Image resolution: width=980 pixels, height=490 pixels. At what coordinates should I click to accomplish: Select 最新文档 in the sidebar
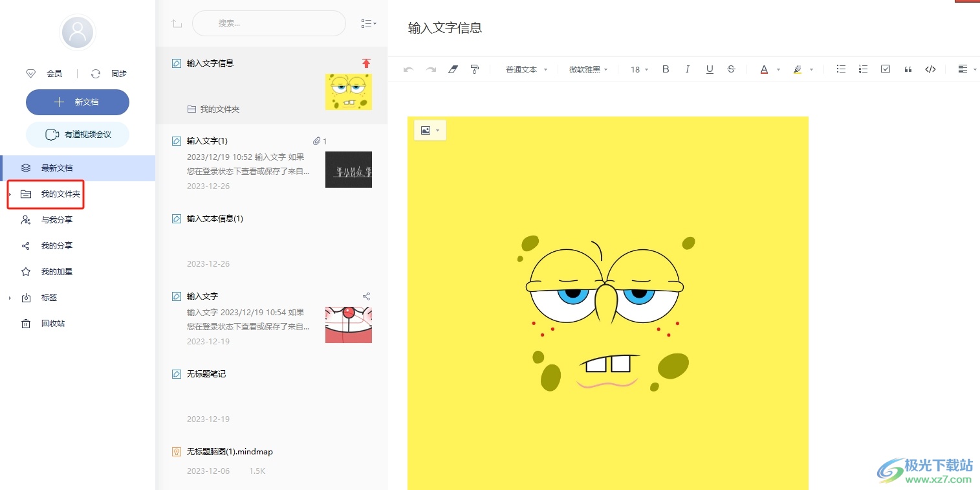[x=78, y=168]
